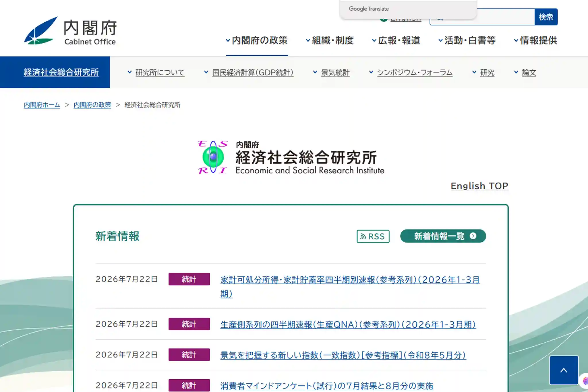Select 国民経済計算(GDP統計) in submenu
This screenshot has height=392, width=588.
pos(253,73)
